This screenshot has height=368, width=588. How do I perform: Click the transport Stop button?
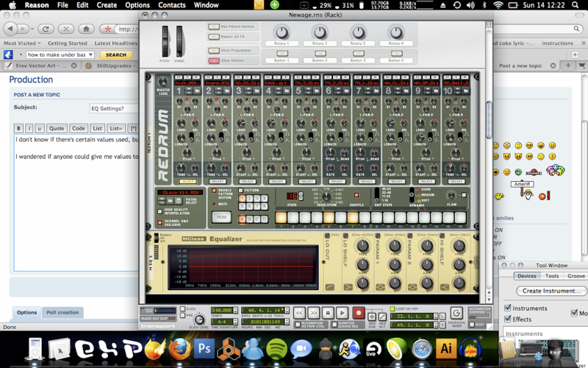[328, 312]
